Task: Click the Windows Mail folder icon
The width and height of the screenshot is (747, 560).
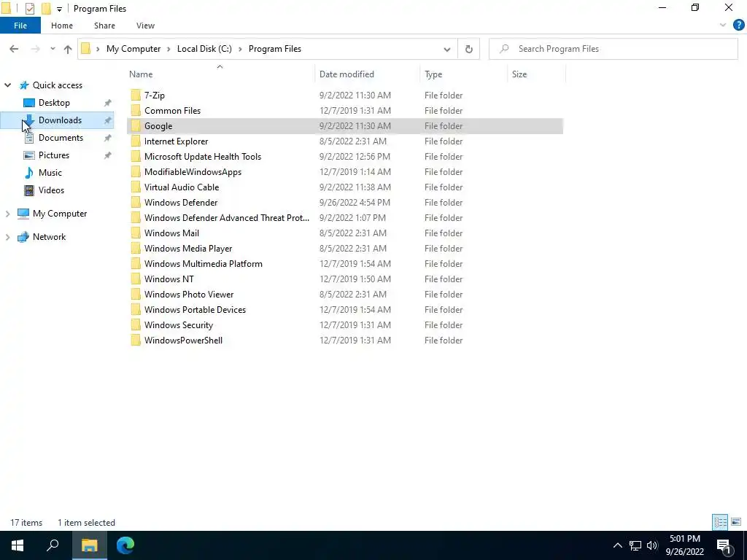Action: (136, 233)
